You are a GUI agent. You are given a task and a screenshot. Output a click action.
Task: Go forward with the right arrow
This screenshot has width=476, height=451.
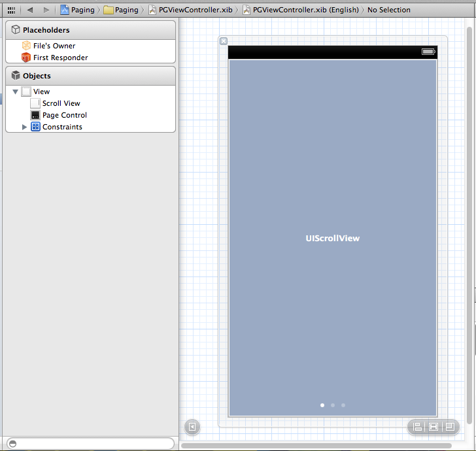[x=46, y=10]
